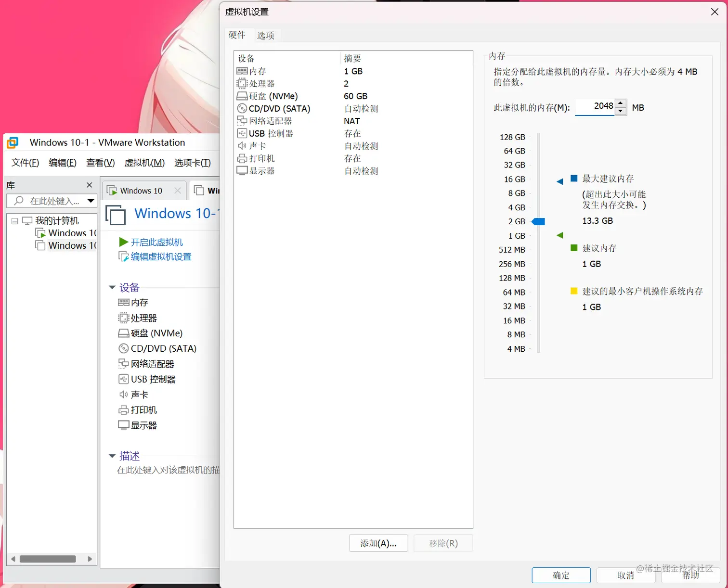The width and height of the screenshot is (728, 588).
Task: Click network adapter icon in VMware devices panel
Action: 124,364
